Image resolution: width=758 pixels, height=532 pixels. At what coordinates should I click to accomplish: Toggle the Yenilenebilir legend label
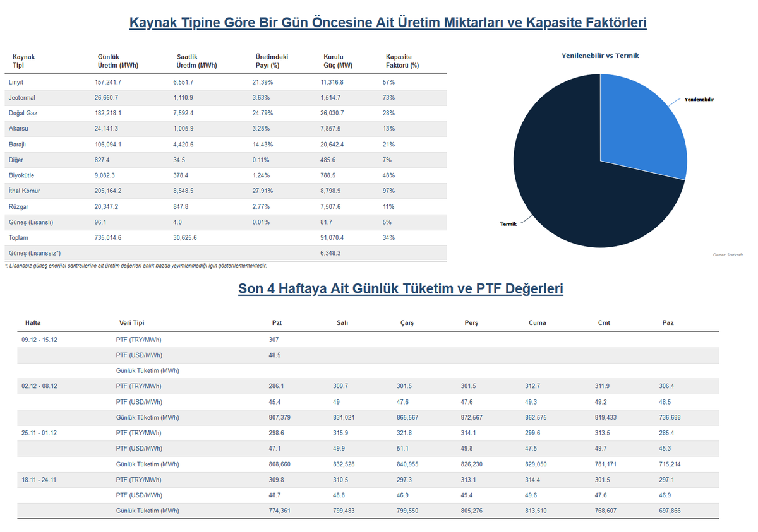click(698, 100)
